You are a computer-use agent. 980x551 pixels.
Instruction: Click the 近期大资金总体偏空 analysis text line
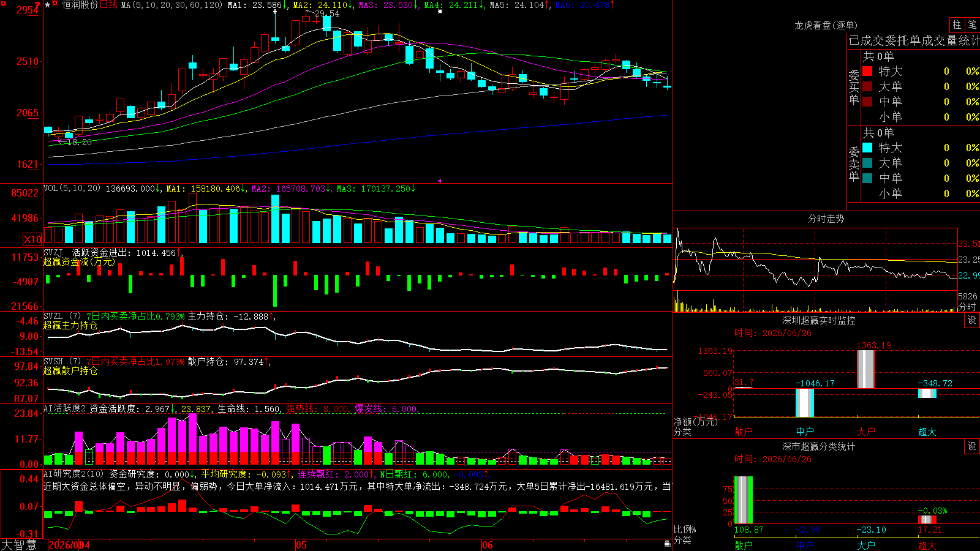point(357,487)
